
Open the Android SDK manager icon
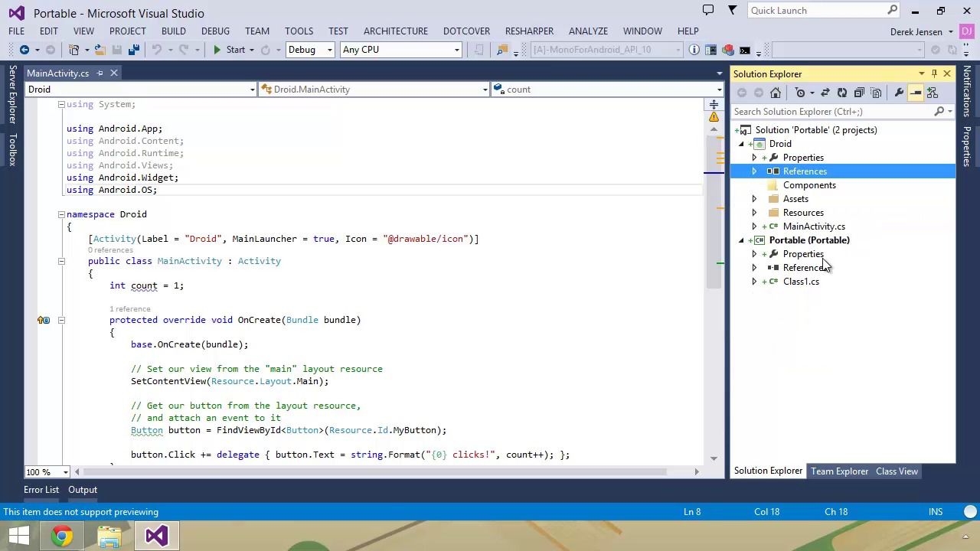tap(727, 50)
